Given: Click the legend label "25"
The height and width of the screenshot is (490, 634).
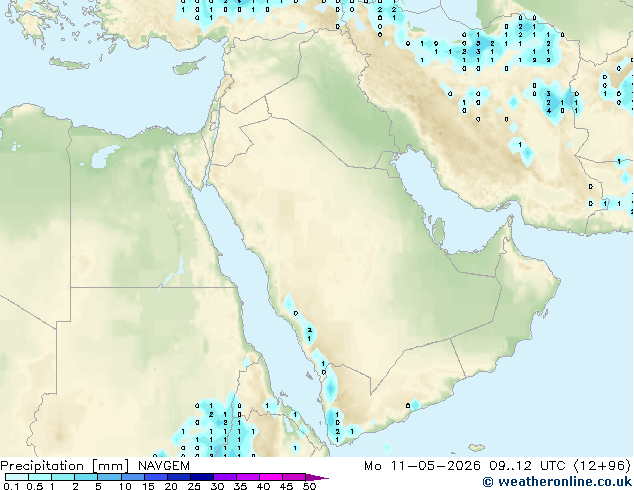Looking at the screenshot, I should pyautogui.click(x=194, y=486).
